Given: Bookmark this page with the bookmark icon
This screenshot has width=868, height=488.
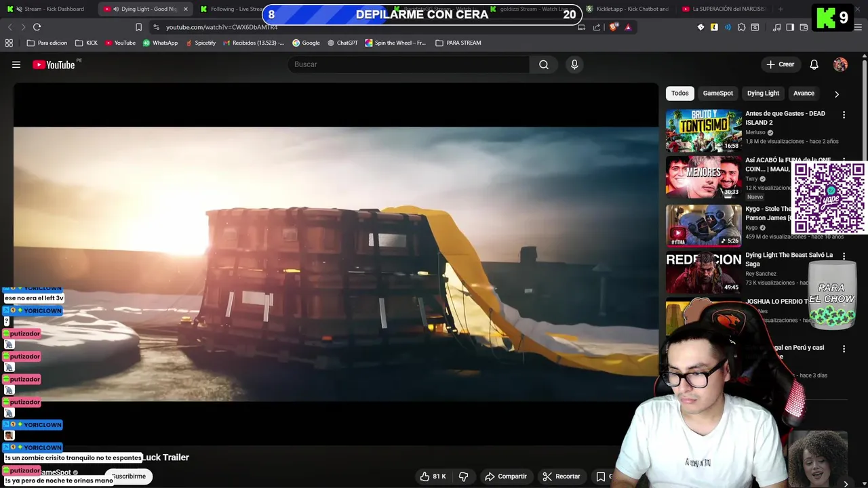Looking at the screenshot, I should (138, 27).
